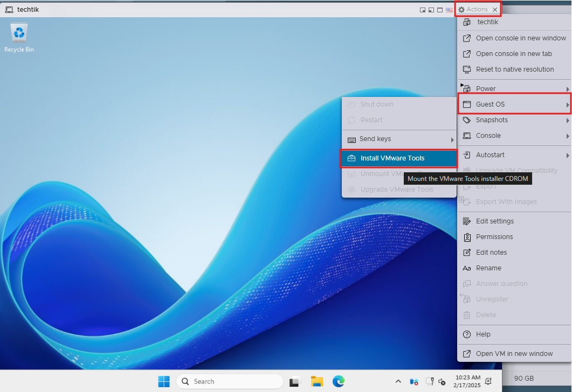572x392 pixels.
Task: Select the techtik header entry in Actions menu
Action: tap(514, 22)
